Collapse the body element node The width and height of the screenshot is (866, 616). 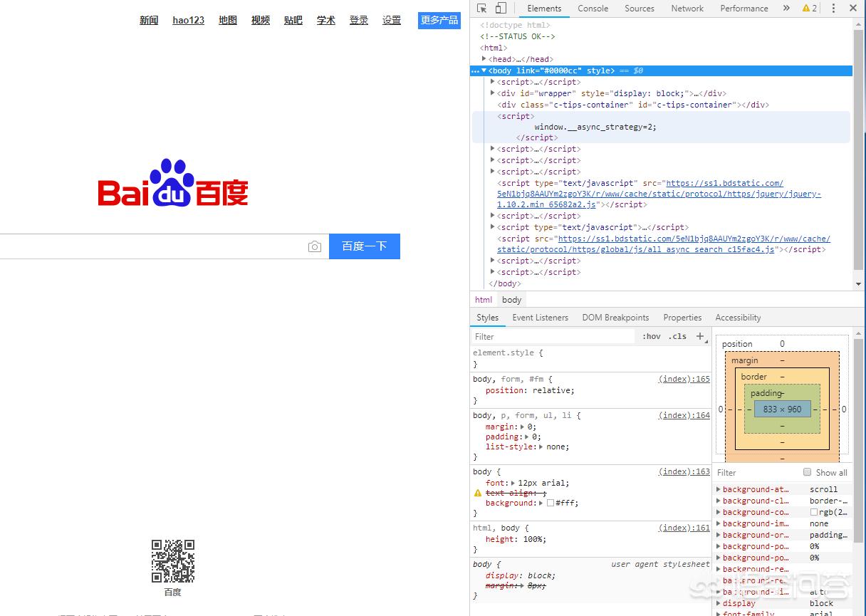coord(484,71)
